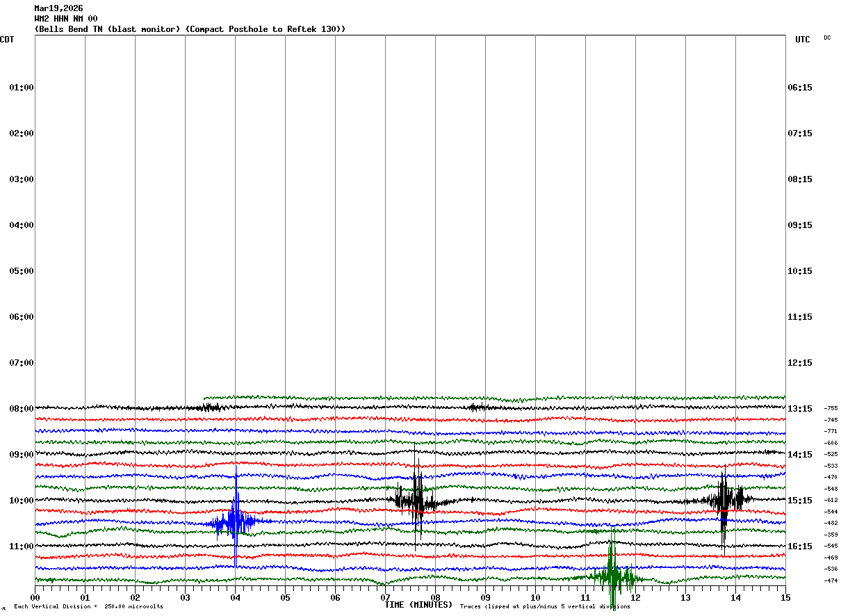Click the 03 minute axis tick label
Screen dimensions: 841x616
tap(186, 597)
